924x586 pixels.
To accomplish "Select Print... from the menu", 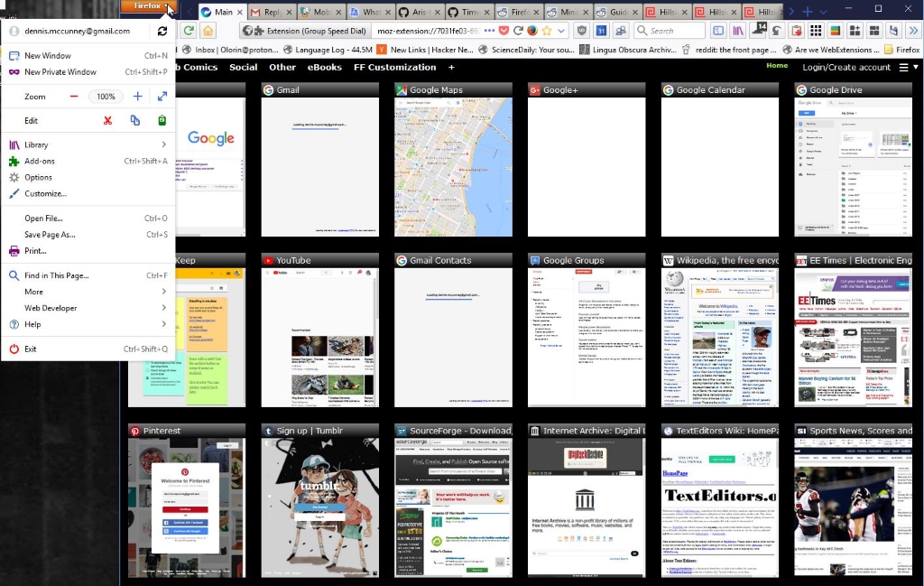I will click(x=88, y=250).
